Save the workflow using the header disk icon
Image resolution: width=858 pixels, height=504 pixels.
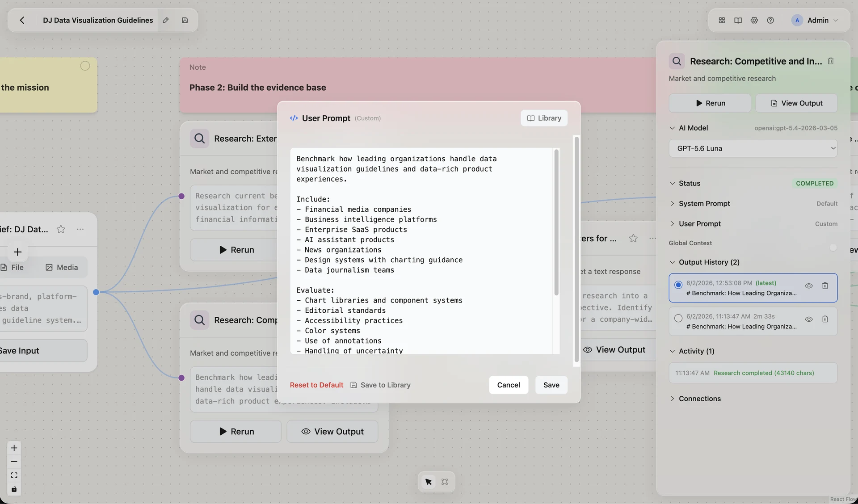pyautogui.click(x=185, y=20)
